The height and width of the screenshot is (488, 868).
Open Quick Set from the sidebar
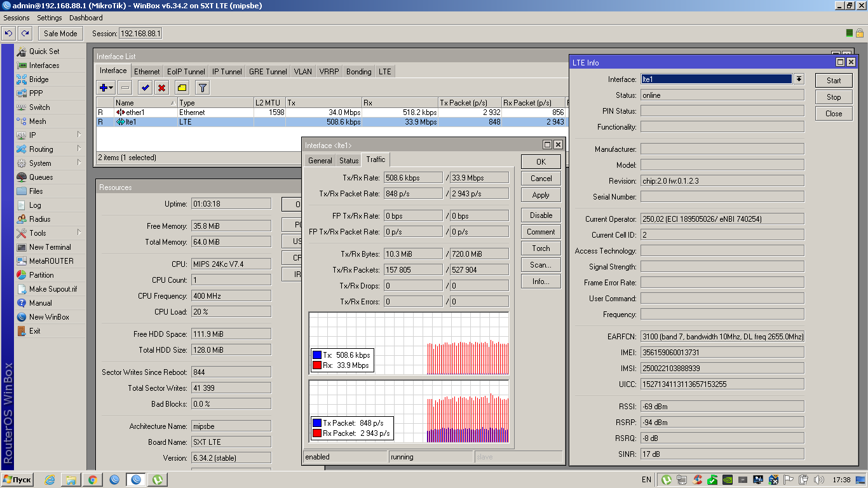coord(44,51)
